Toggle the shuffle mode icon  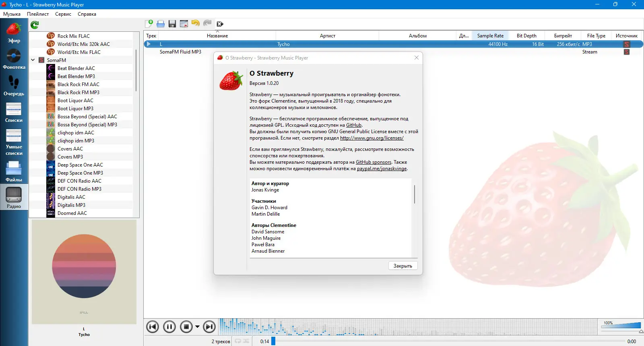[x=246, y=341]
